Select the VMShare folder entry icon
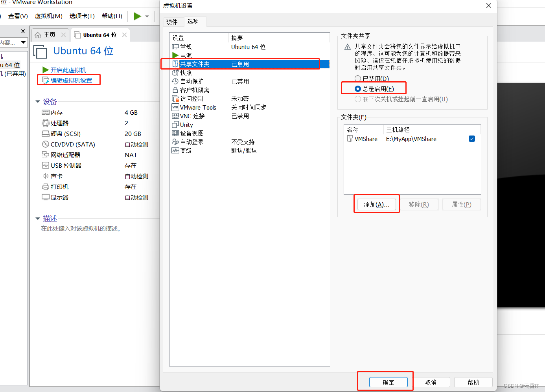 tap(350, 139)
